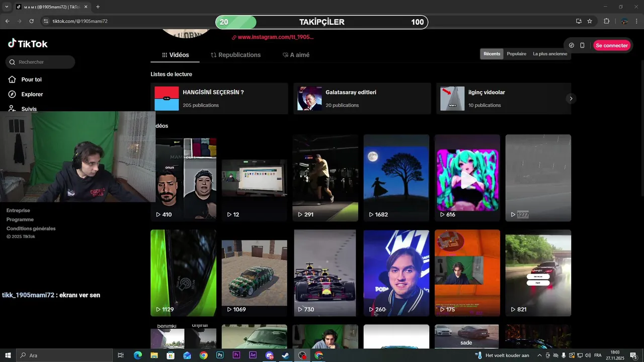Open the rainy grey video with 1277 views

(x=538, y=178)
